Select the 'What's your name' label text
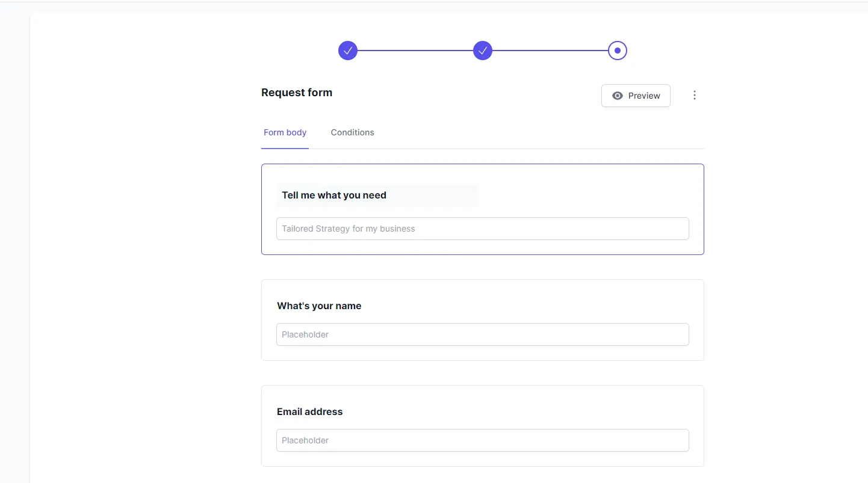 (x=319, y=306)
